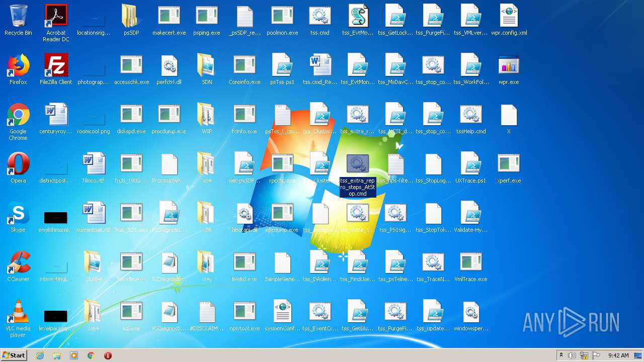Select the SDN folder icon
Viewport: 644px width, 362px height.
coord(207,66)
